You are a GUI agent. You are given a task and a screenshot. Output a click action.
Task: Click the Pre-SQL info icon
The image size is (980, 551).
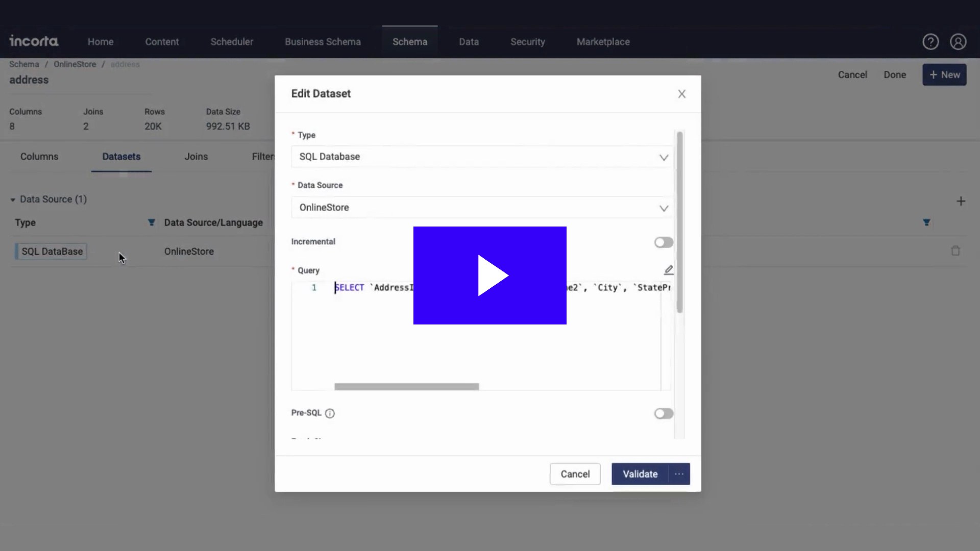coord(330,413)
